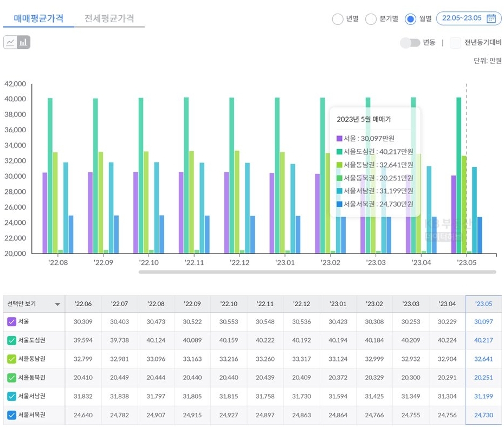Open the 22.05~23.05 date range picker
Screen dimensions: 504x427
point(469,18)
